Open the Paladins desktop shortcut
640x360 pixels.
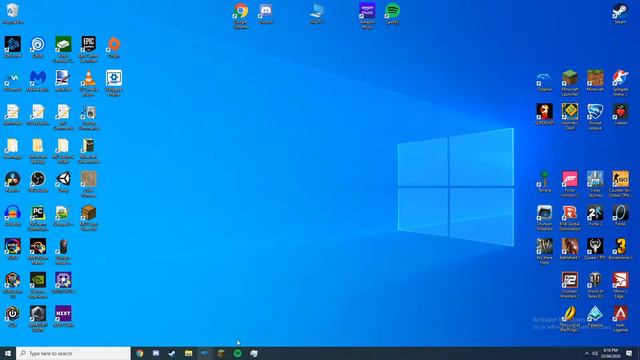coord(595,317)
